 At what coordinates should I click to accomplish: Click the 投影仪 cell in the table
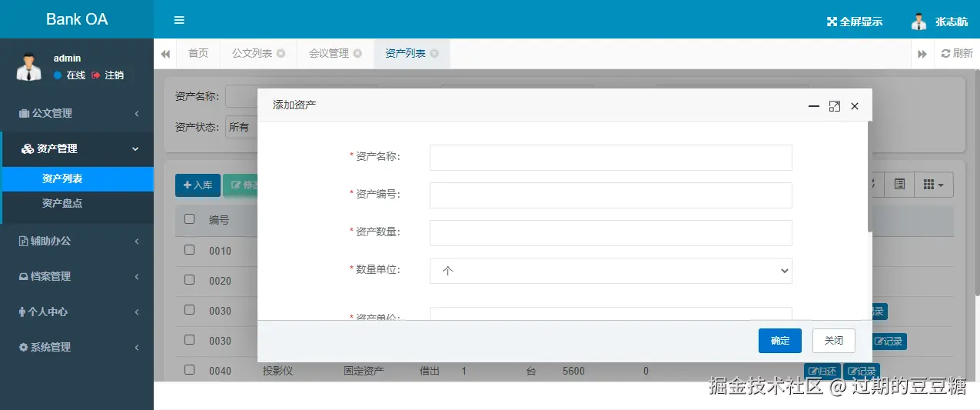[278, 371]
